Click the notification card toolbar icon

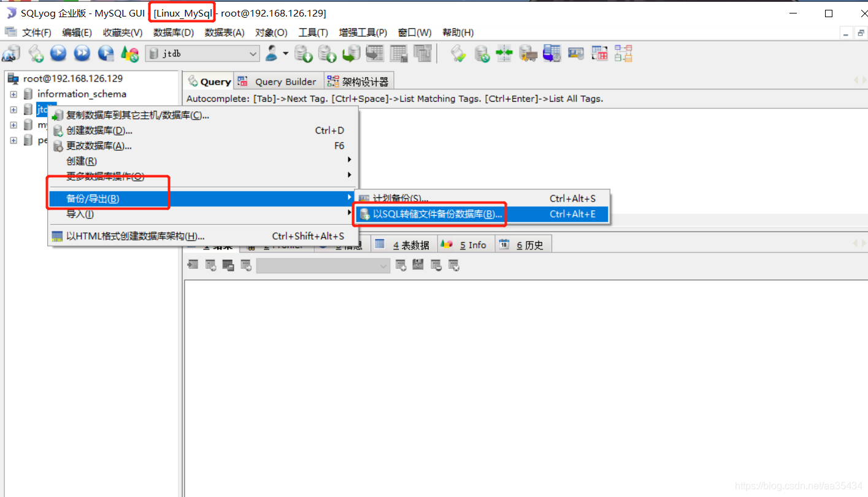(575, 54)
